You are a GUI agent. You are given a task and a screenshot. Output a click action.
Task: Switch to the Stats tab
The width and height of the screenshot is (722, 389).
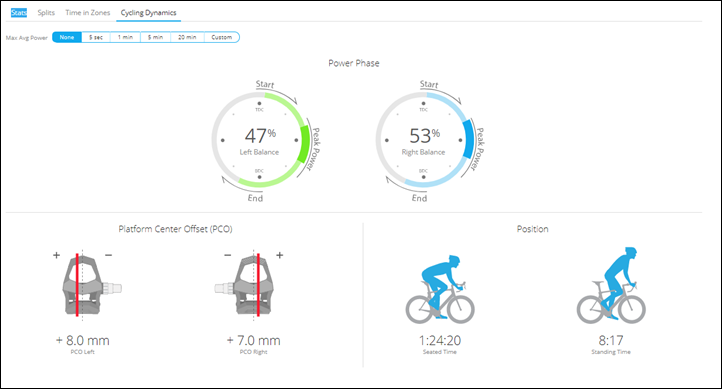19,12
